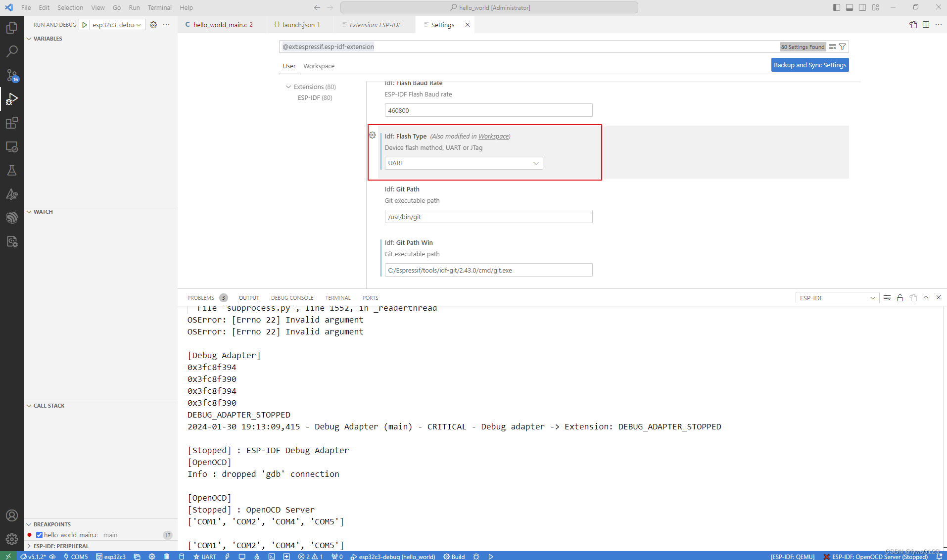Select ESP-IDF (80) in settings tree

pos(315,97)
